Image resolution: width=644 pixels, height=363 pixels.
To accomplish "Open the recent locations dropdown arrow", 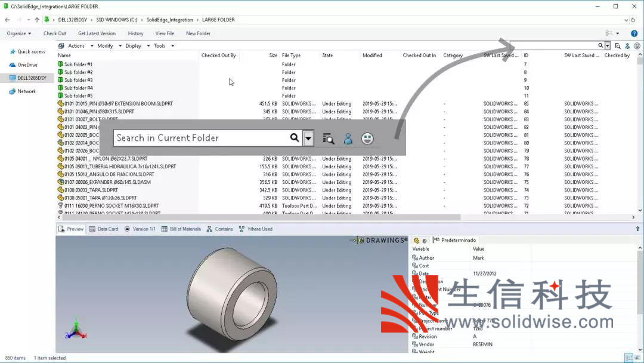I will [x=29, y=20].
